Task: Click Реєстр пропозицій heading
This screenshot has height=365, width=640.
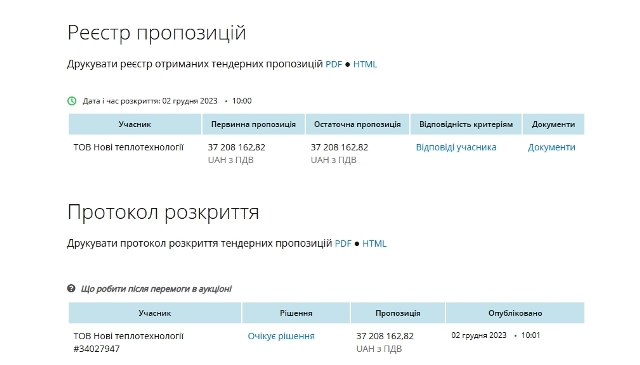Action: (157, 33)
